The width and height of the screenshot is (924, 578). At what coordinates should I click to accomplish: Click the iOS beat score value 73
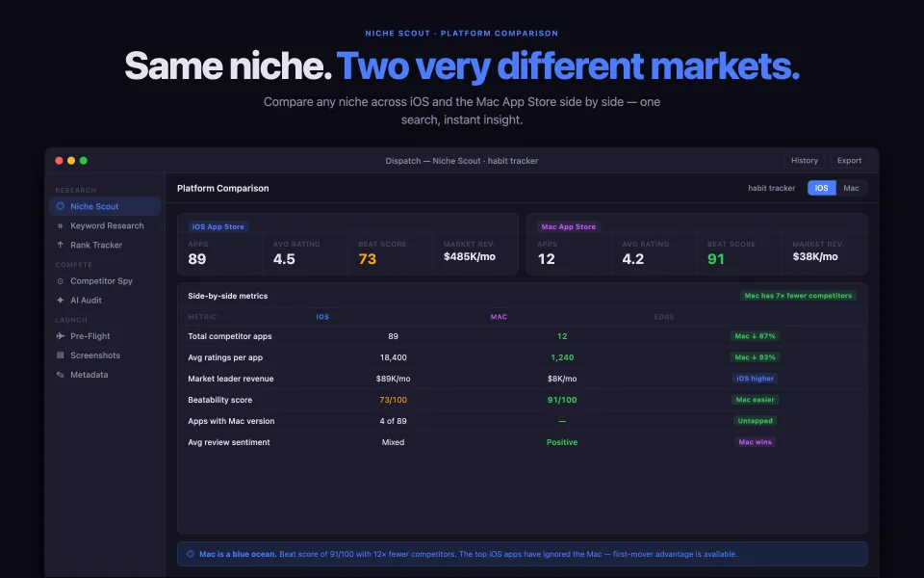pos(367,259)
